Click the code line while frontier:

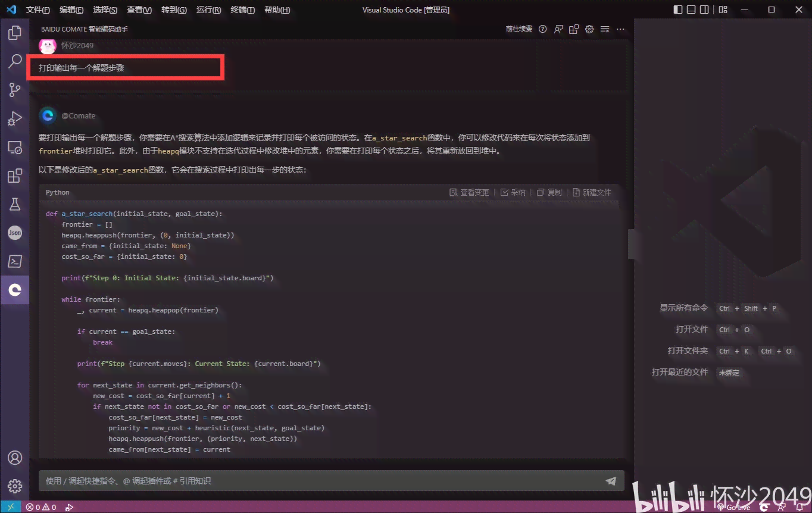pos(90,299)
